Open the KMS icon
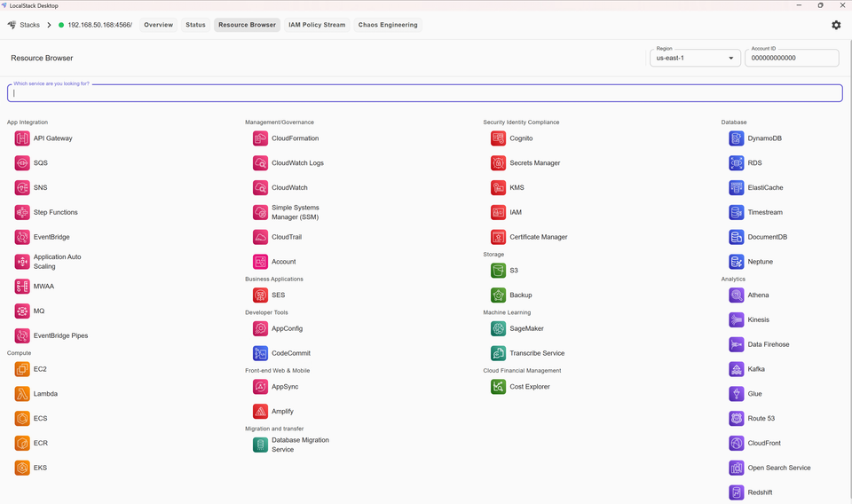The height and width of the screenshot is (504, 852). pos(498,187)
